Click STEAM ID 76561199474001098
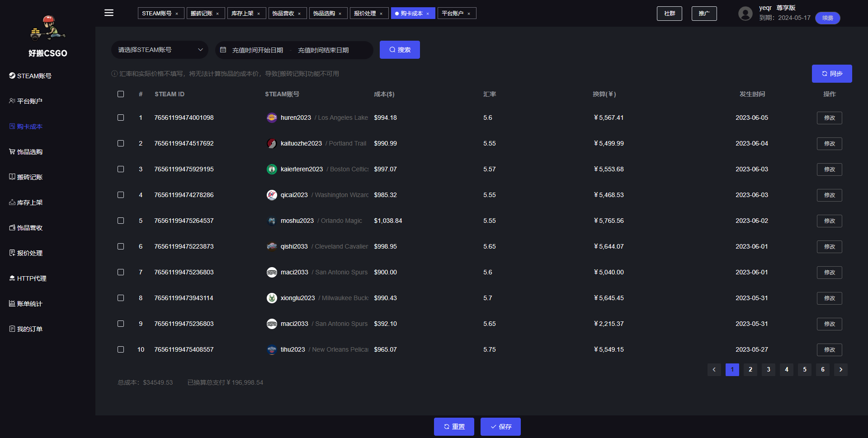This screenshot has width=868, height=438. coord(184,118)
